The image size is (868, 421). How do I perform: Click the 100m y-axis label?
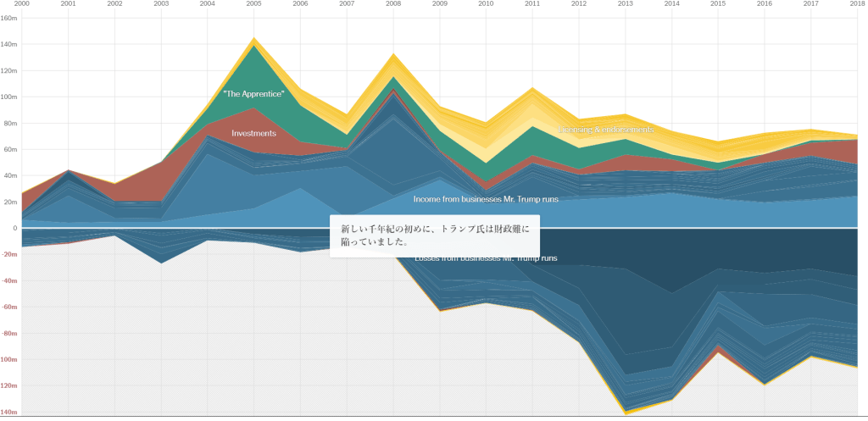(x=8, y=97)
